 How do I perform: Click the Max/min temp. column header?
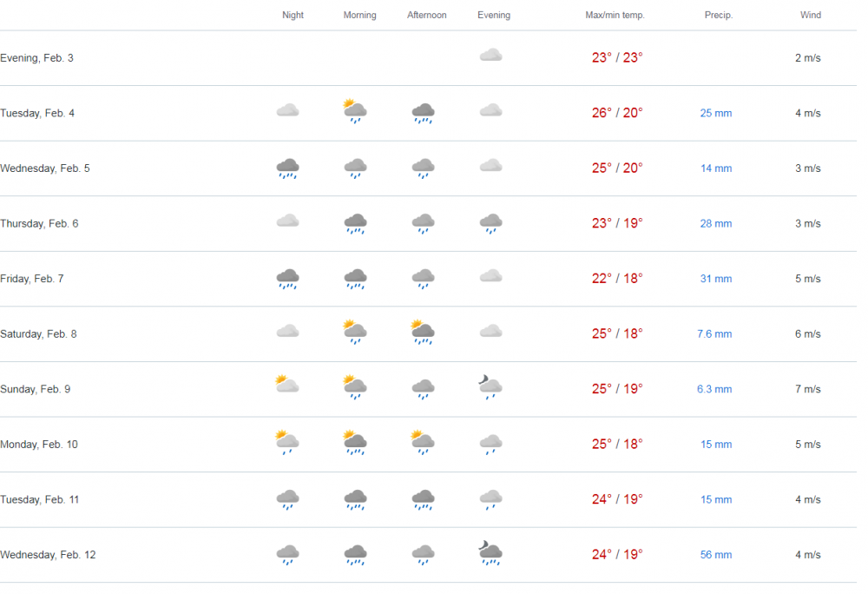point(615,15)
